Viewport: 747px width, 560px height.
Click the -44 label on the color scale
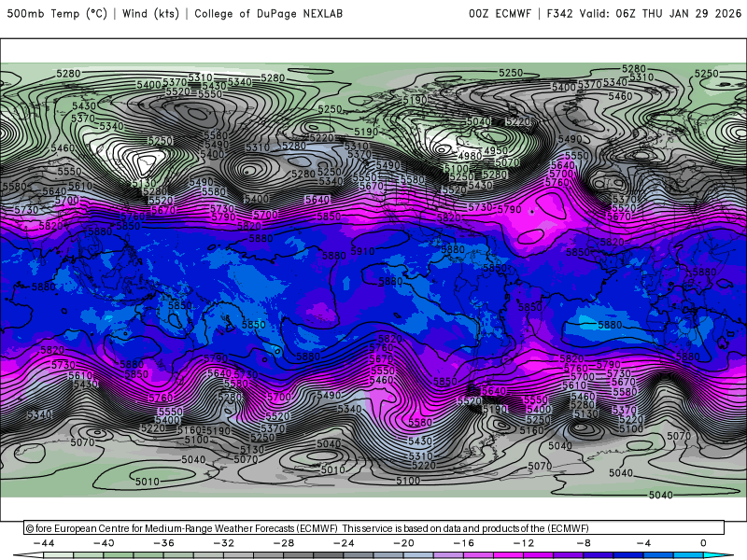pyautogui.click(x=44, y=543)
